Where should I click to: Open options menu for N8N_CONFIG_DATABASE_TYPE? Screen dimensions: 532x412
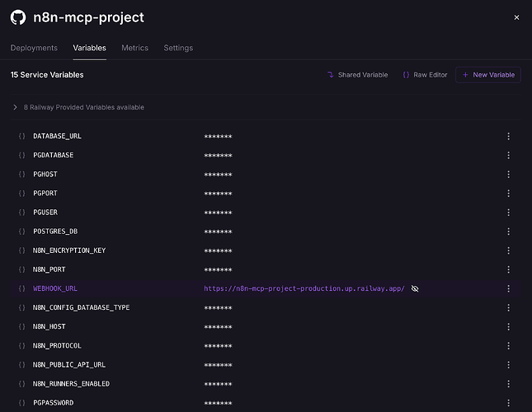point(508,307)
